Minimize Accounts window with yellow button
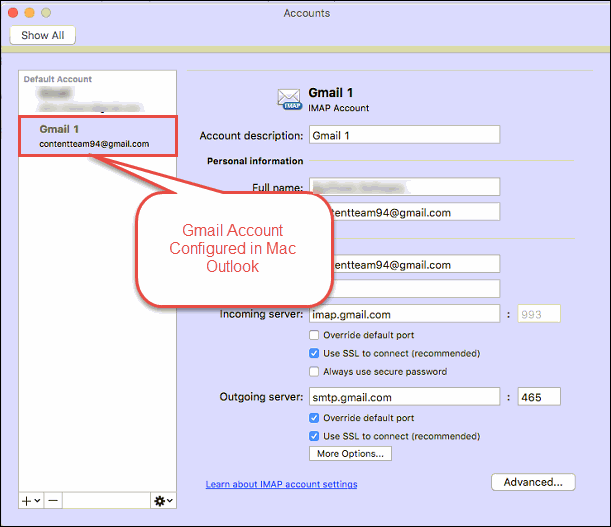Image resolution: width=611 pixels, height=527 pixels. (30, 12)
